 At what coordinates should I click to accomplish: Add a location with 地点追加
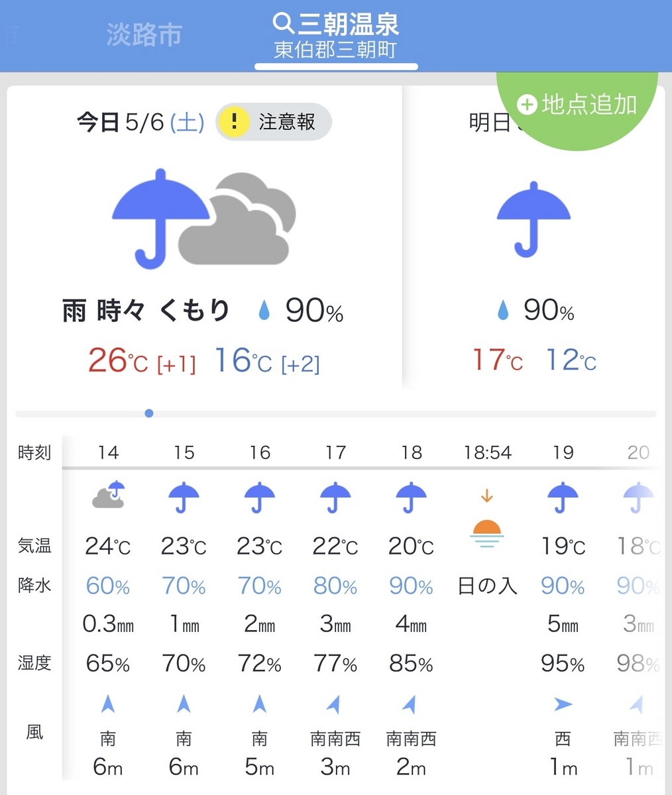[x=578, y=105]
